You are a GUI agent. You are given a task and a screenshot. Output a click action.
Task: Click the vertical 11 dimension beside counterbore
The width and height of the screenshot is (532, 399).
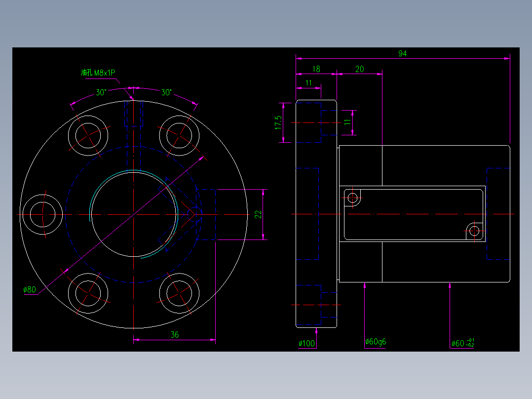(347, 122)
